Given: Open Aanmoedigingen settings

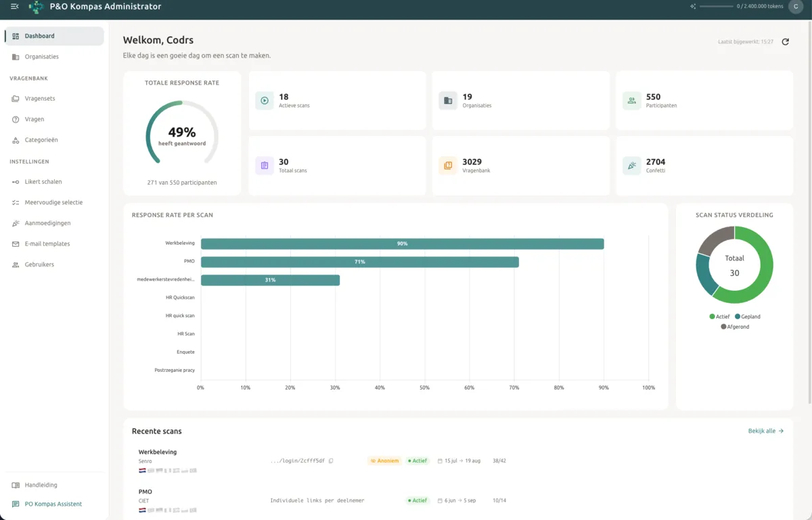Looking at the screenshot, I should tap(54, 223).
